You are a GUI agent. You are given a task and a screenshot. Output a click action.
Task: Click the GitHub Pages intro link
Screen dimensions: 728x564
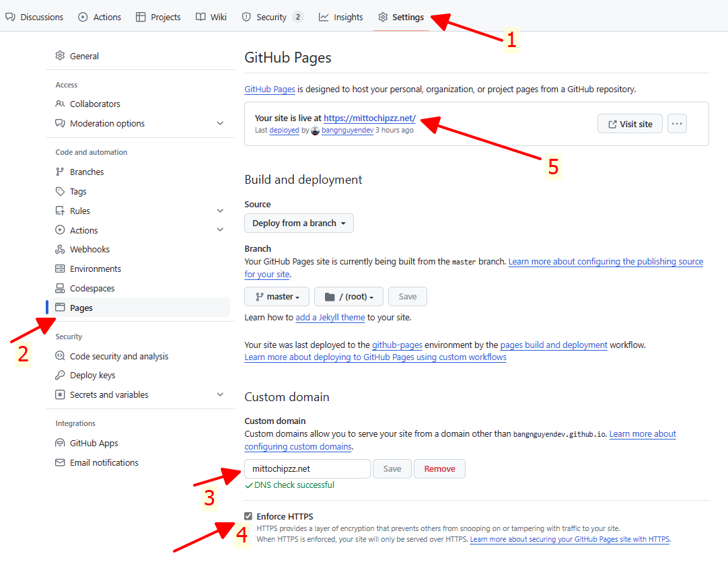tap(270, 90)
